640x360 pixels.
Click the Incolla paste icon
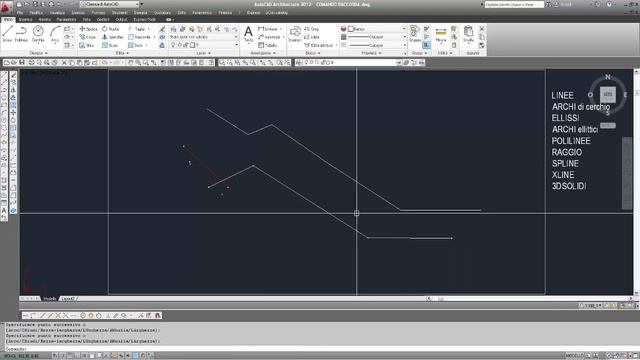click(469, 34)
